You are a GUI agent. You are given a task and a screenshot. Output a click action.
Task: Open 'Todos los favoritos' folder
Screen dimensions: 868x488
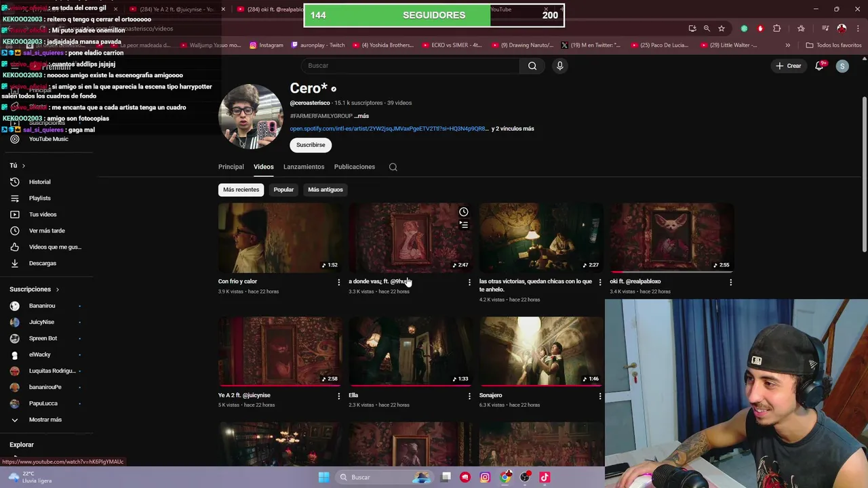833,45
